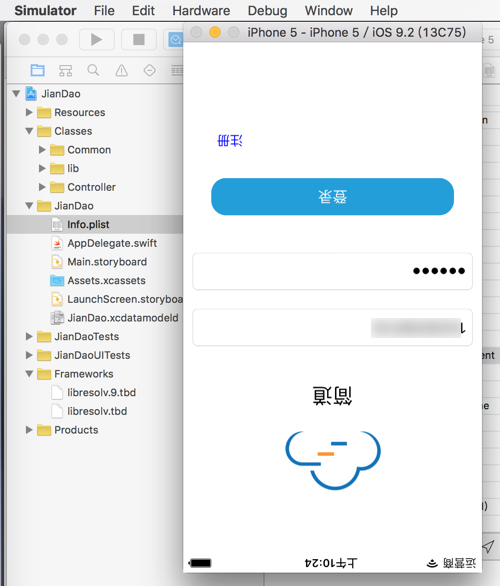Open the Window menu
The width and height of the screenshot is (500, 586).
point(328,10)
